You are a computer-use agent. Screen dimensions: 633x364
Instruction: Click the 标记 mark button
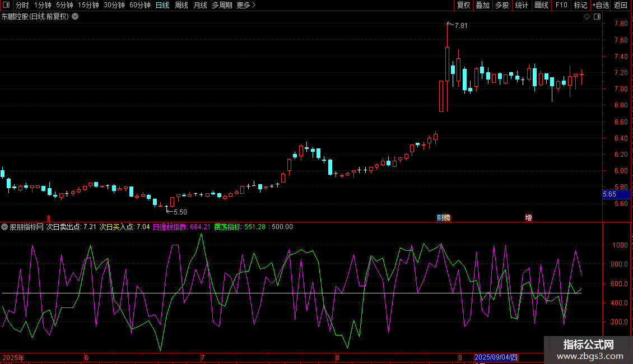coord(580,5)
